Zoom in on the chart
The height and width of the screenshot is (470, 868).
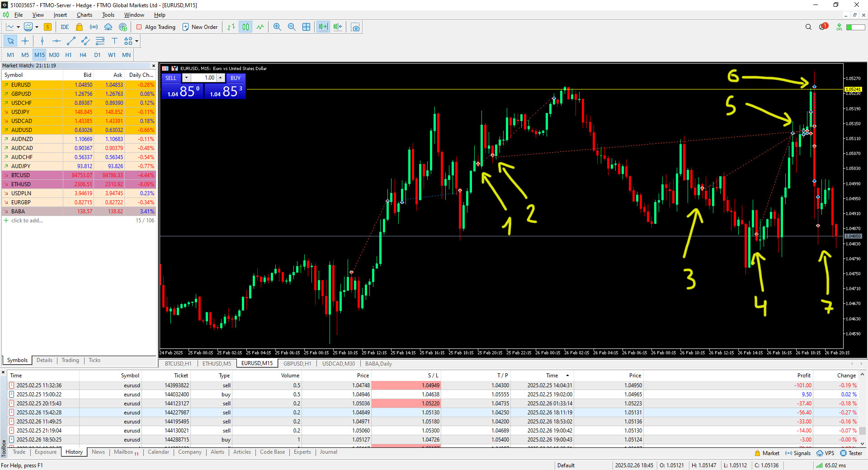[x=277, y=27]
